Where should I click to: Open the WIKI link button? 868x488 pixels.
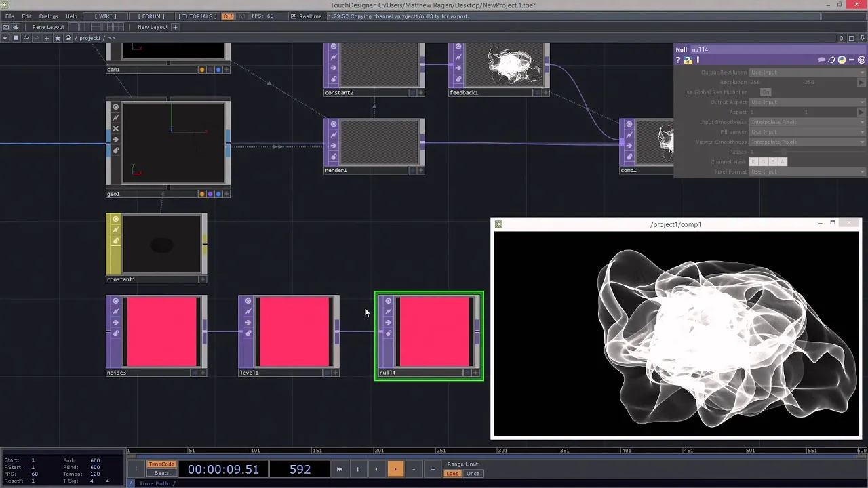click(x=104, y=16)
